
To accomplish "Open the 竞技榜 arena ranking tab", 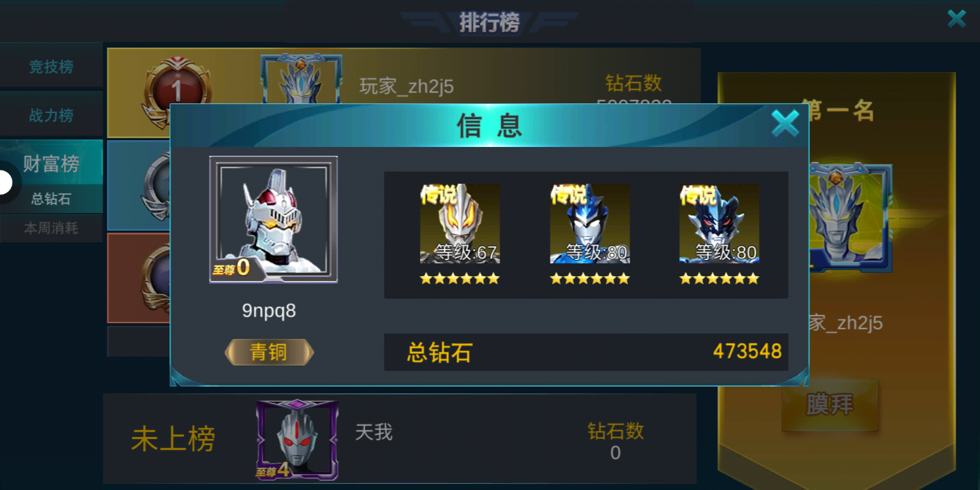I will [51, 66].
